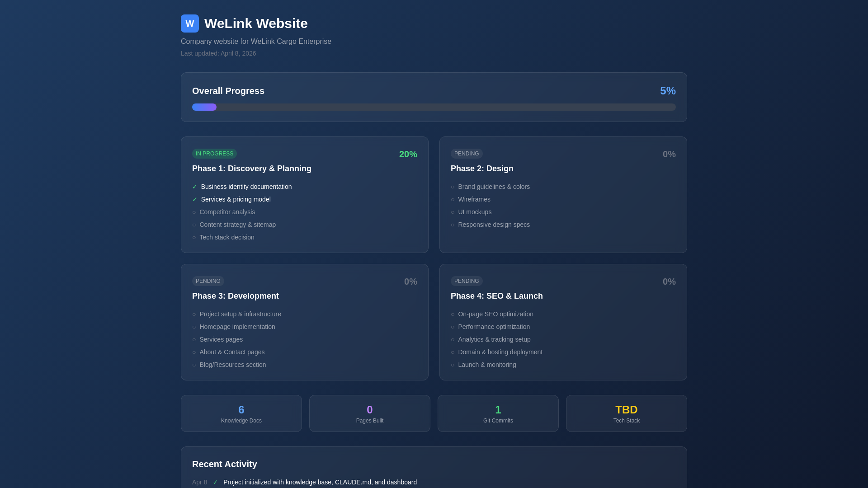Viewport: 868px width, 488px height.
Task: Click 0% value on Phase 3 card
Action: tap(410, 282)
